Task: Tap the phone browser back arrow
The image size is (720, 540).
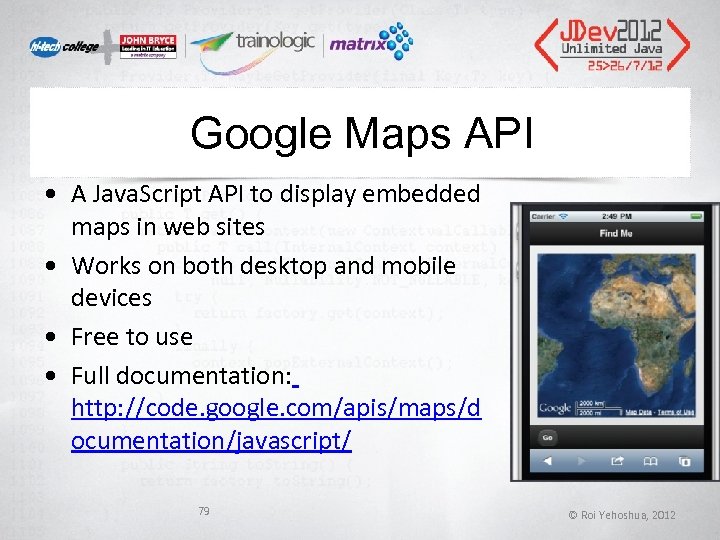Action: pos(547,461)
